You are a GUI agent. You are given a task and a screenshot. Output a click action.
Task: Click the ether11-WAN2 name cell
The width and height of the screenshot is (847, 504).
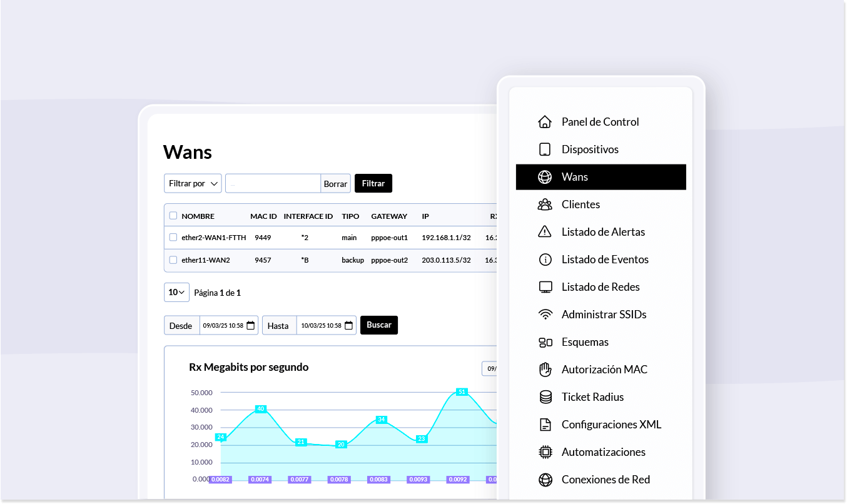pyautogui.click(x=206, y=260)
